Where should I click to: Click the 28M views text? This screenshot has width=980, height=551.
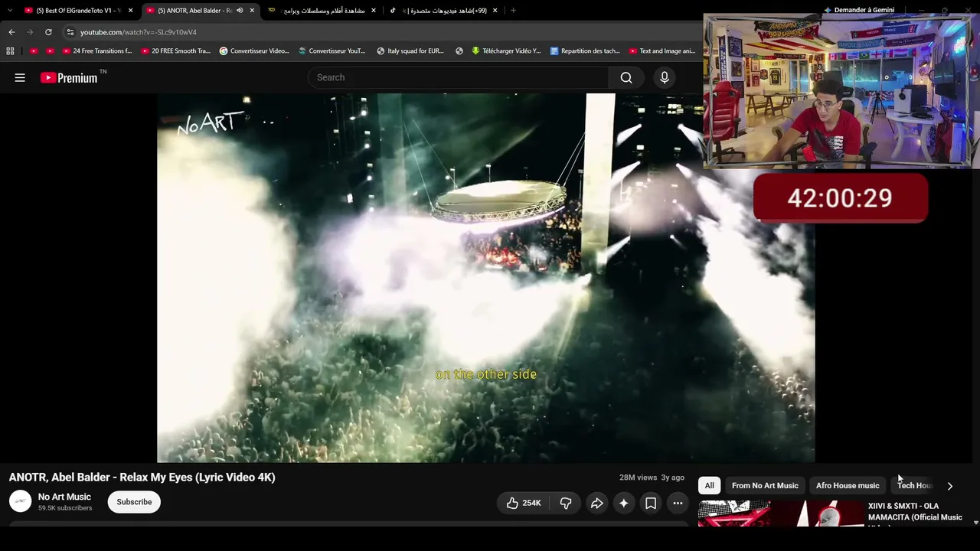pyautogui.click(x=638, y=478)
